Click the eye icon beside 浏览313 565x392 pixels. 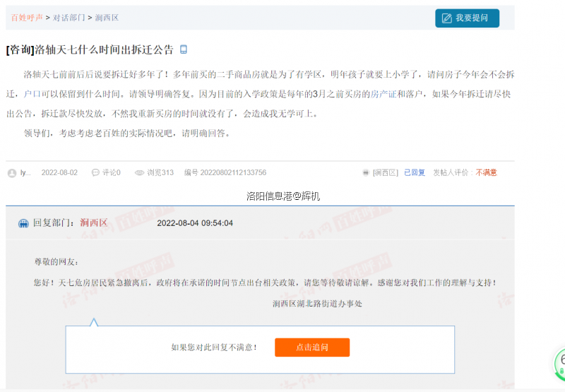[x=139, y=172]
